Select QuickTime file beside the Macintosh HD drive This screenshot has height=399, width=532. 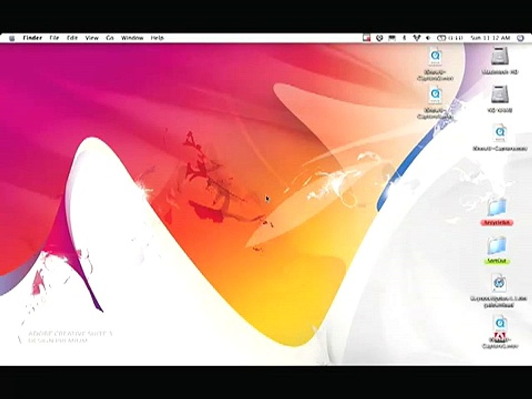436,57
